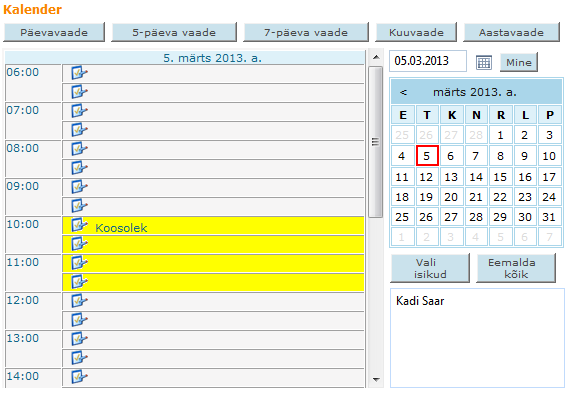Go to previous month with < arrow
570x394 pixels.
(403, 92)
